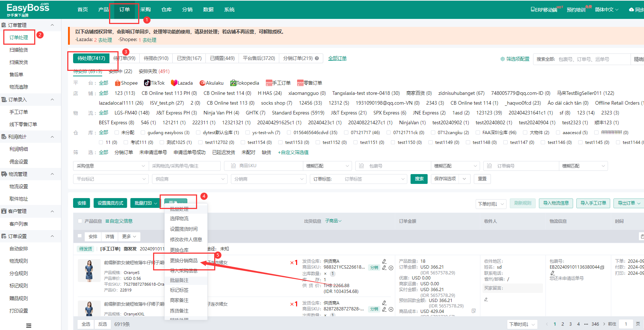The image size is (644, 330).
Task: Edit SKU 82872828727828 pencil icon
Action: point(384,309)
